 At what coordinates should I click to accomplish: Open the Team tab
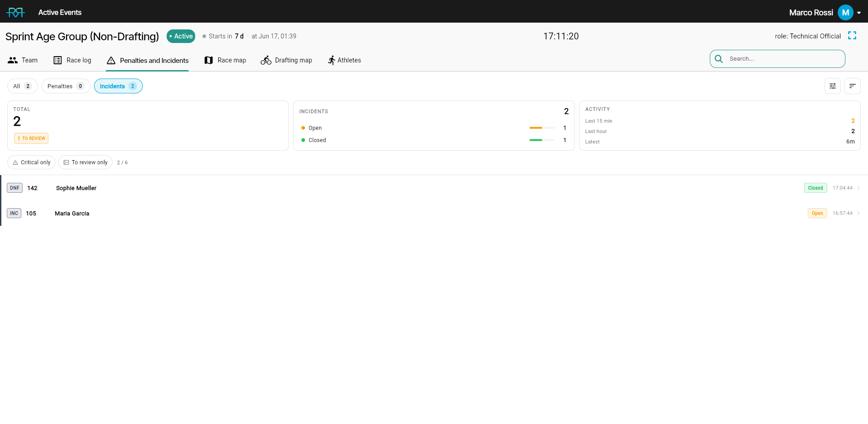click(23, 60)
